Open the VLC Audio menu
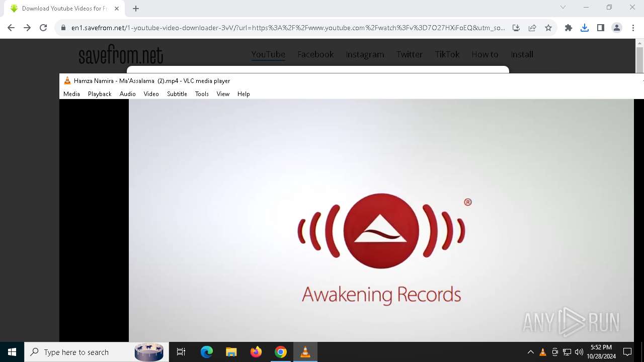Screen dimensions: 644x362 [128, 94]
